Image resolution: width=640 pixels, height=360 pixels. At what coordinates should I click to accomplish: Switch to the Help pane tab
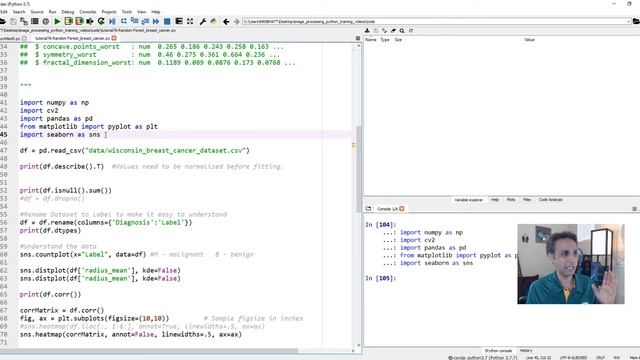495,200
